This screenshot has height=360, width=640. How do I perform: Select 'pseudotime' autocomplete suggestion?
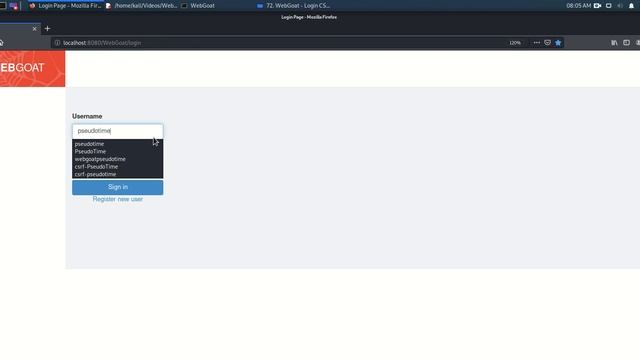(118, 144)
